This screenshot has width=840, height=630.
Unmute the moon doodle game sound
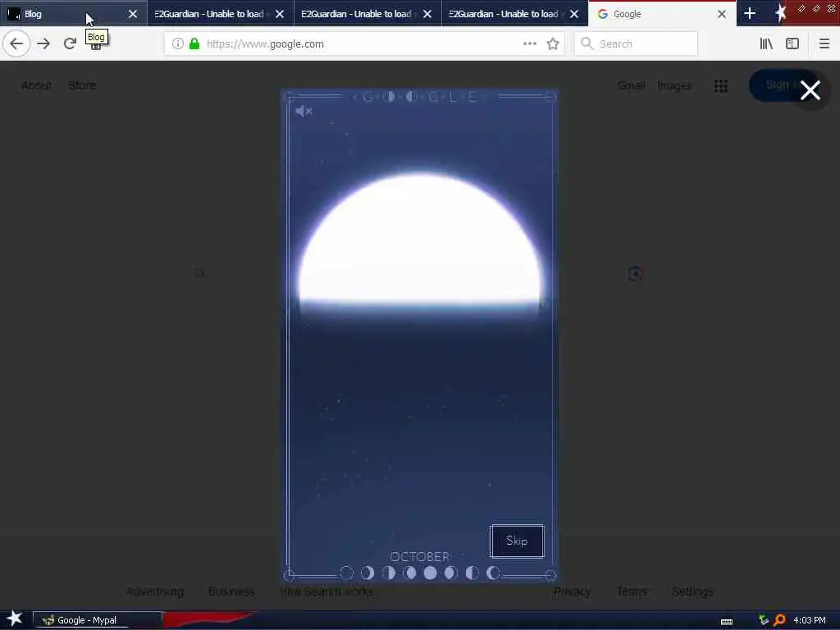[304, 111]
